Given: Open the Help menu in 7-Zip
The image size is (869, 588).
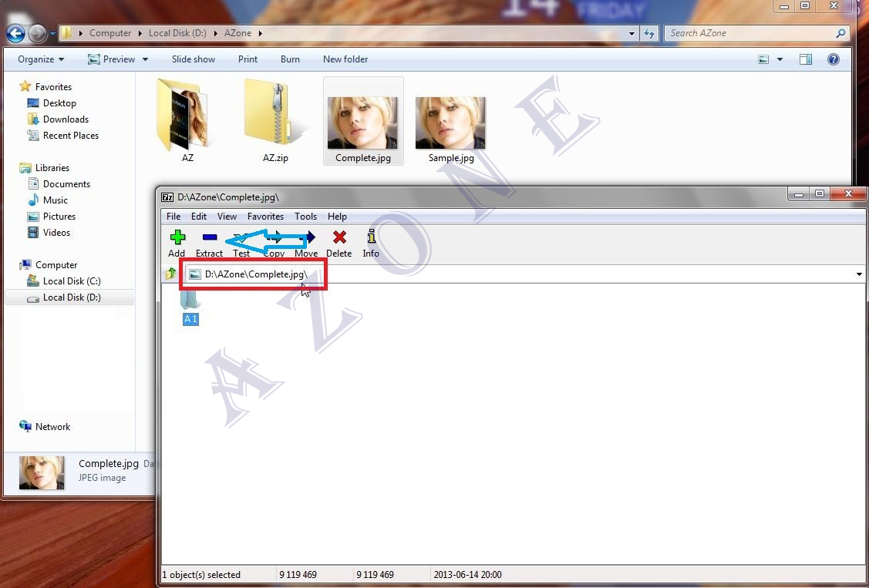Looking at the screenshot, I should click(337, 217).
